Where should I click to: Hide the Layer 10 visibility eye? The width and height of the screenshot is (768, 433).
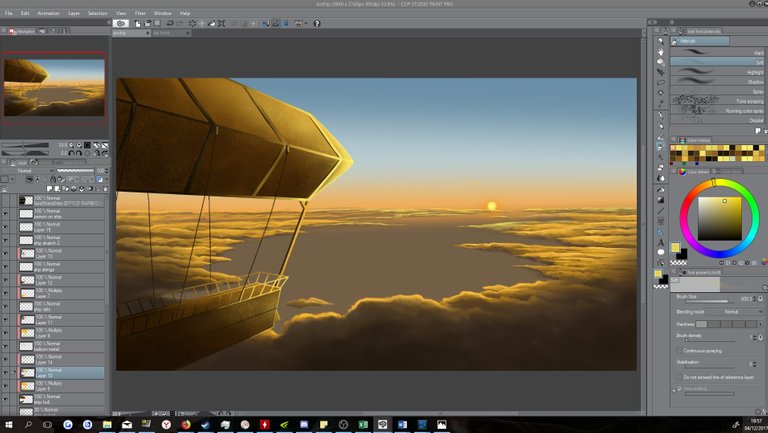pos(5,372)
